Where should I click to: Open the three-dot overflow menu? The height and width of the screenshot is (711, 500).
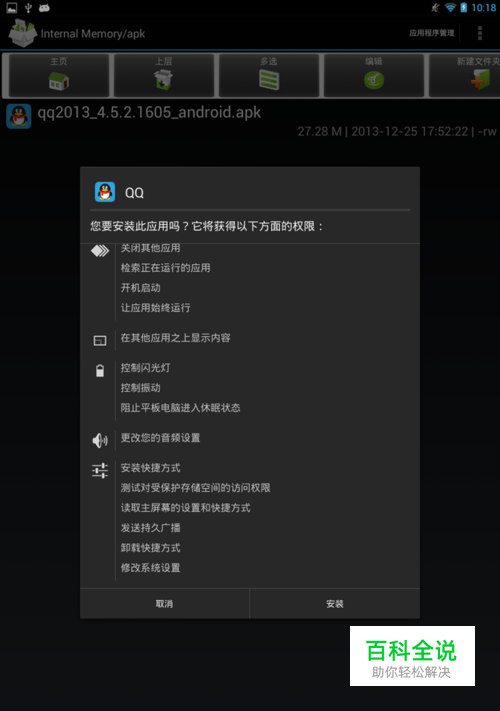pyautogui.click(x=480, y=33)
